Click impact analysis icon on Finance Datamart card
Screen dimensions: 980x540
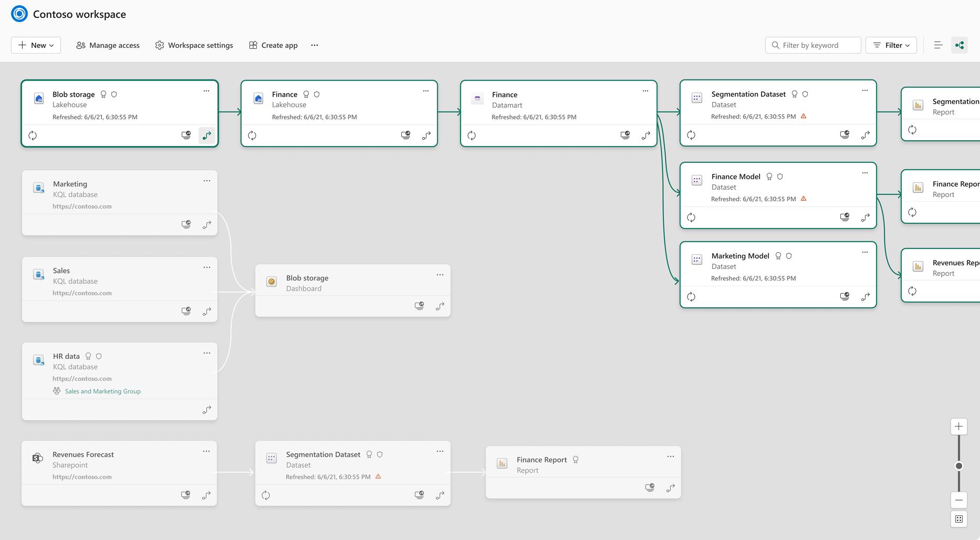click(625, 136)
